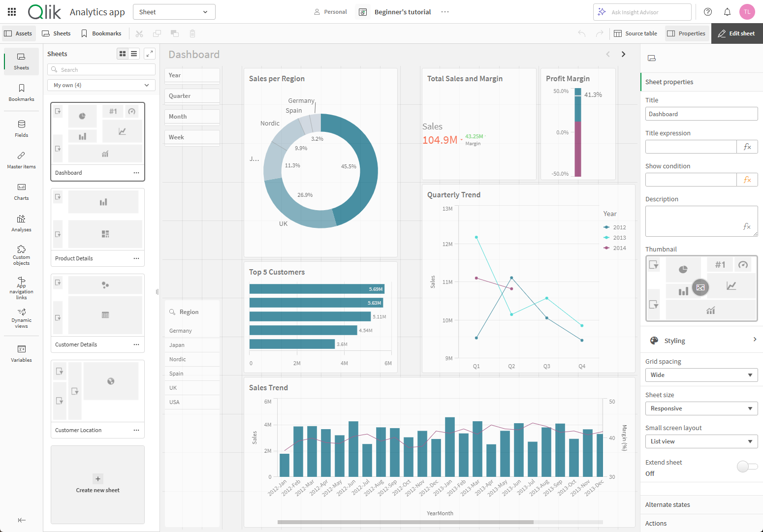763x532 pixels.
Task: Click the notifications bell icon
Action: [727, 12]
